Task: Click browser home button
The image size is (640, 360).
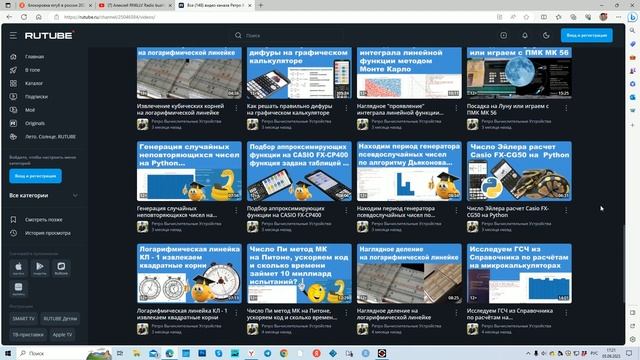Action: [39, 17]
